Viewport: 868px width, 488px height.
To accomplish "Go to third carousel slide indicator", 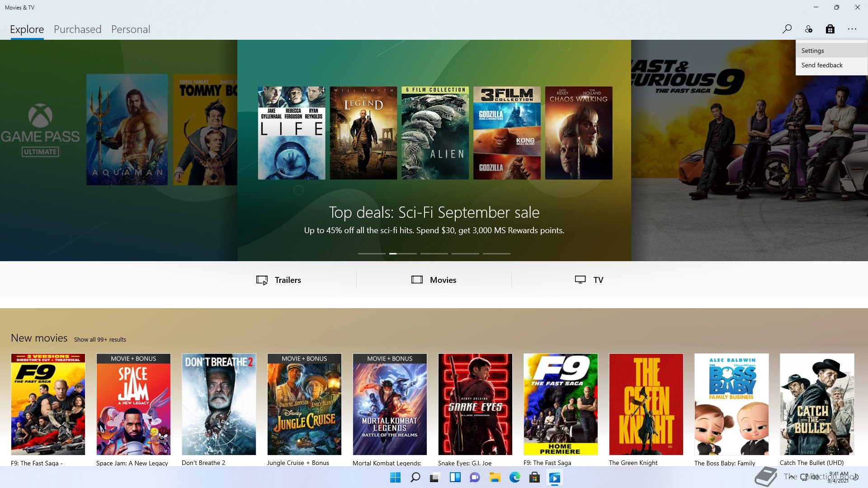I will pos(434,253).
